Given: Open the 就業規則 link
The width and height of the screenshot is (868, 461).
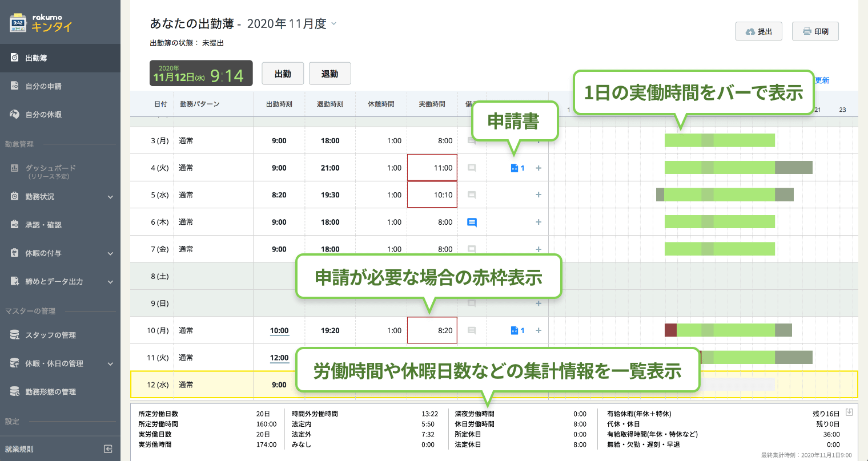Looking at the screenshot, I should coord(19,449).
